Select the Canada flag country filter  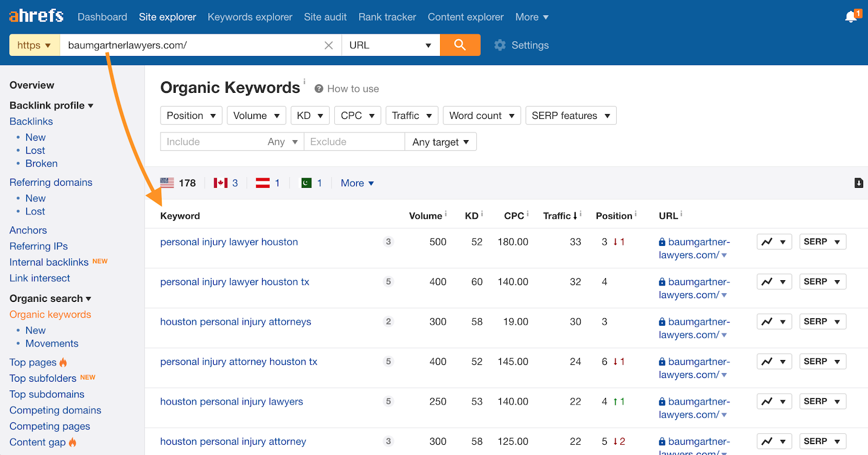point(220,183)
